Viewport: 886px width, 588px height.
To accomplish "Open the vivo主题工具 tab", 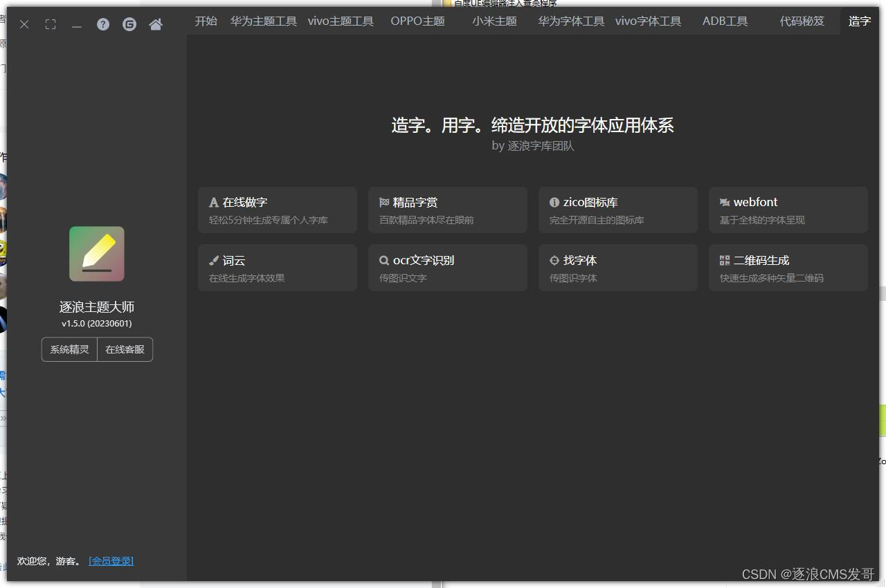I will pos(341,21).
